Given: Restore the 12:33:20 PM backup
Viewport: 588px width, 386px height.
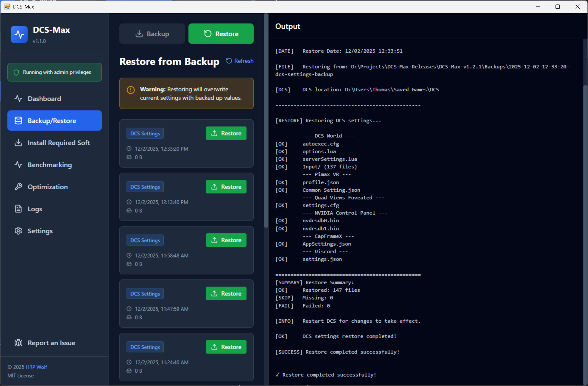Looking at the screenshot, I should click(226, 133).
